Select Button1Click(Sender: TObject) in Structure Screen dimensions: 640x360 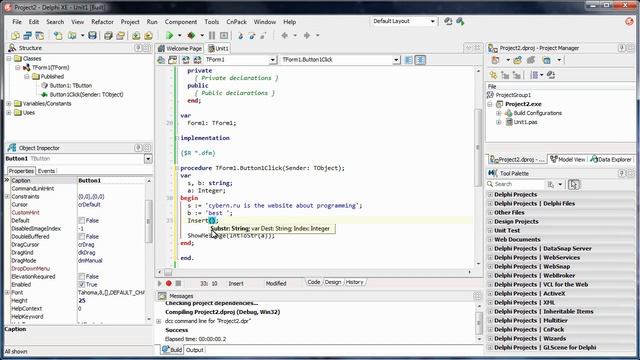(x=86, y=95)
